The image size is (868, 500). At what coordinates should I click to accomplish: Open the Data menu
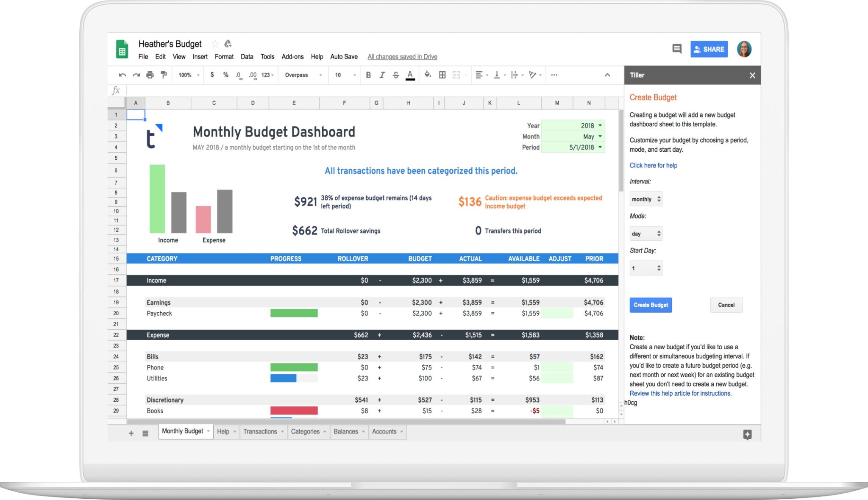[247, 56]
